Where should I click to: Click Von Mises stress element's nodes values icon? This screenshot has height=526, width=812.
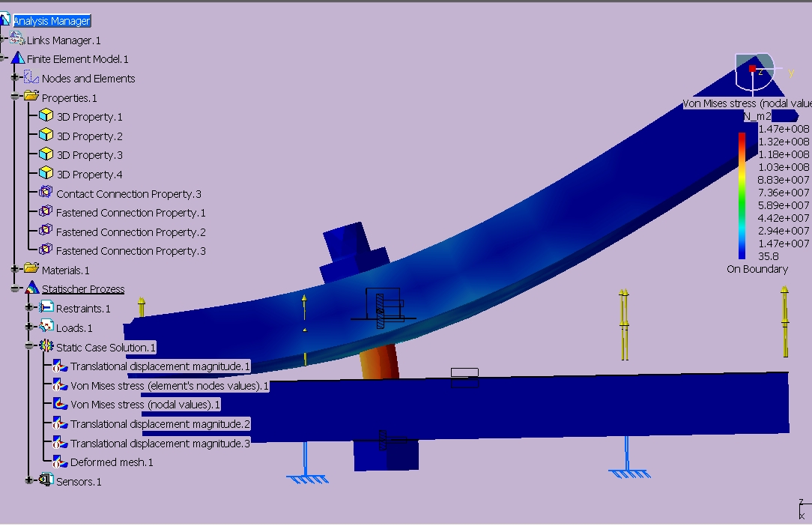pos(60,386)
